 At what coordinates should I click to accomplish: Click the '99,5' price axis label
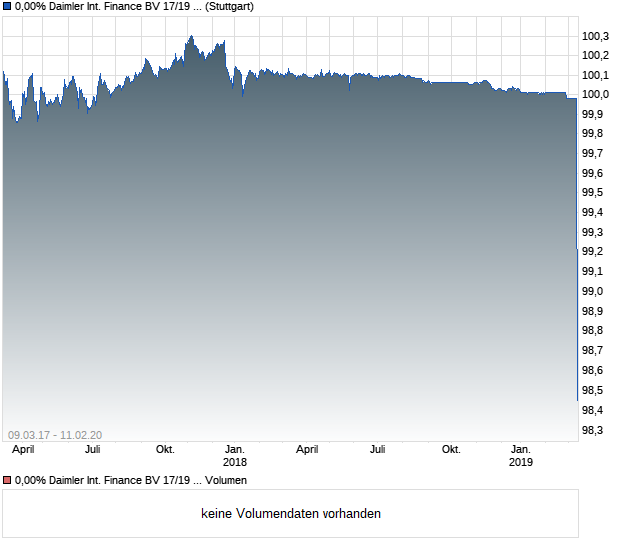point(592,193)
